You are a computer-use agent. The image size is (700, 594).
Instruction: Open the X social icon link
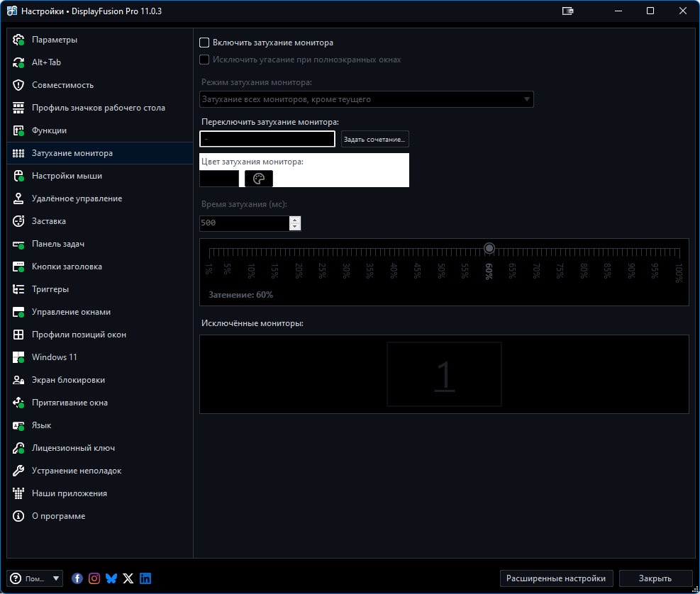click(128, 578)
